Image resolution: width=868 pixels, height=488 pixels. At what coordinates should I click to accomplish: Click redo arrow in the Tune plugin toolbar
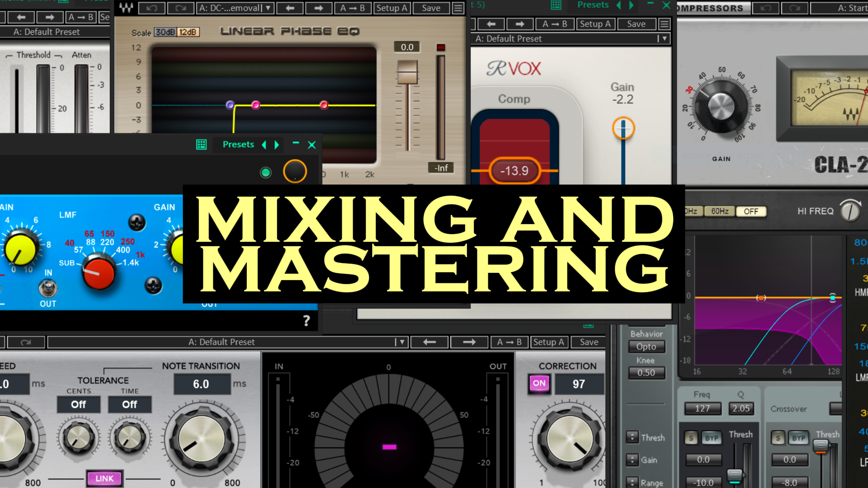click(26, 342)
